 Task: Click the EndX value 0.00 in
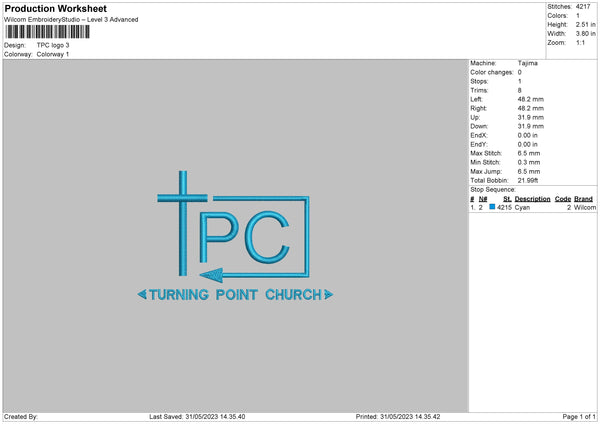[528, 135]
